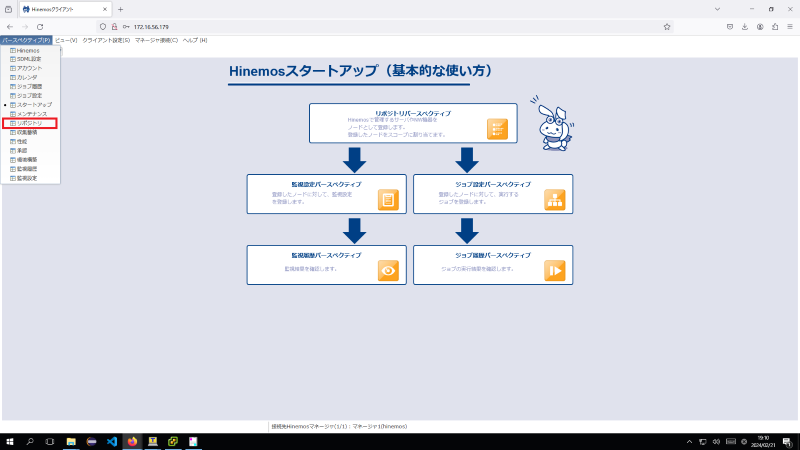Open the クライアント設定(S) menu
This screenshot has width=800, height=450.
[106, 40]
